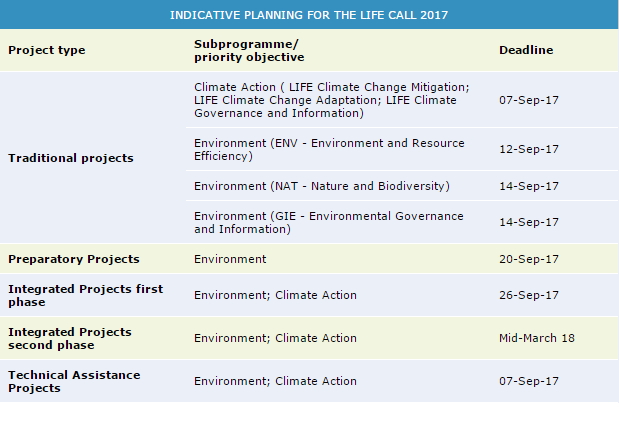Click the Climate Action 07-Sep-17 deadline

528,100
